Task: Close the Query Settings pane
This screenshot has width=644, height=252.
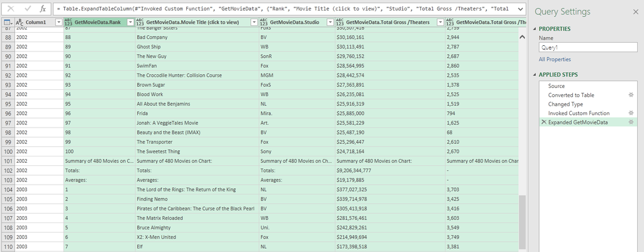Action: pos(636,12)
